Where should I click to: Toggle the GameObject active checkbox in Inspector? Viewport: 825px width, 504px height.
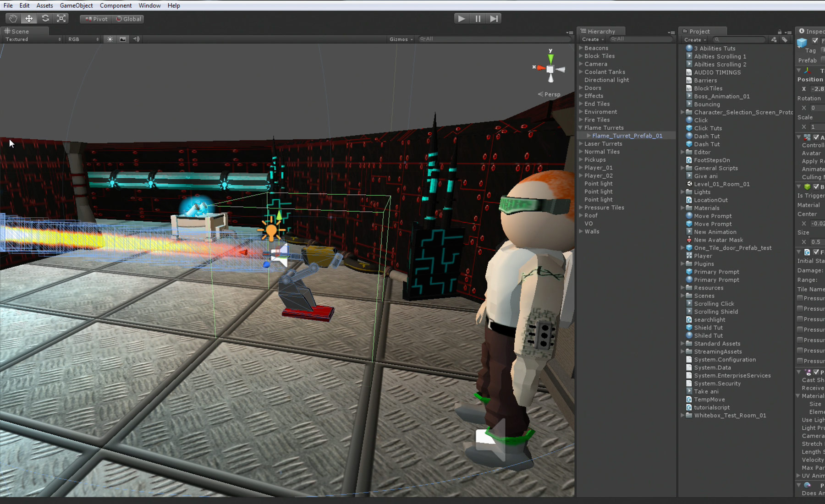click(x=815, y=41)
